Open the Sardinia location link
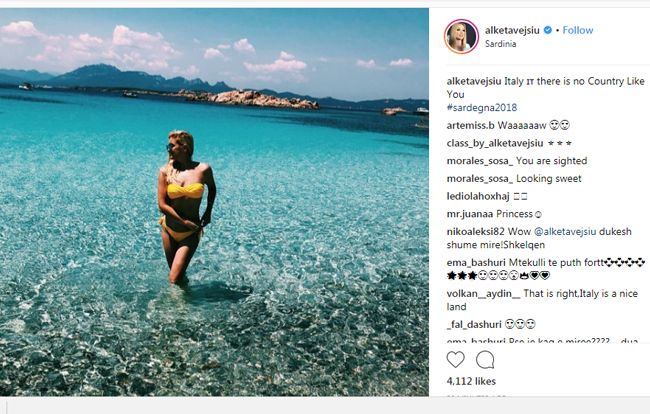650x414 pixels. 500,44
